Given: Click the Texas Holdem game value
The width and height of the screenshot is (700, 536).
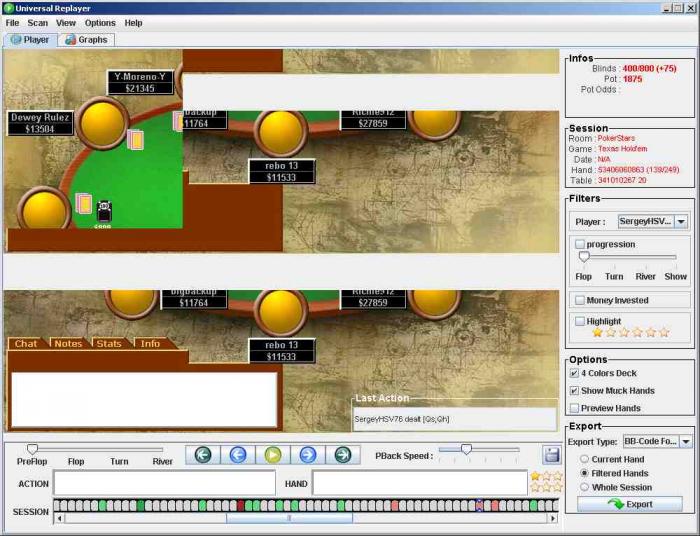Looking at the screenshot, I should tap(622, 149).
